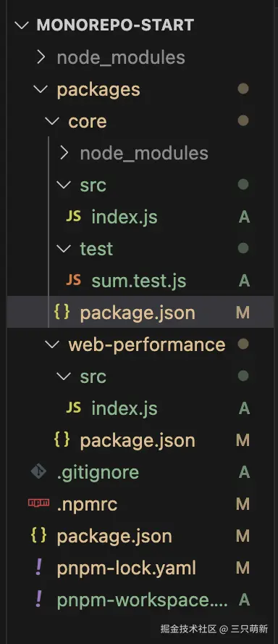Click the A badge of sum.test.js
The width and height of the screenshot is (278, 644).
tap(245, 281)
